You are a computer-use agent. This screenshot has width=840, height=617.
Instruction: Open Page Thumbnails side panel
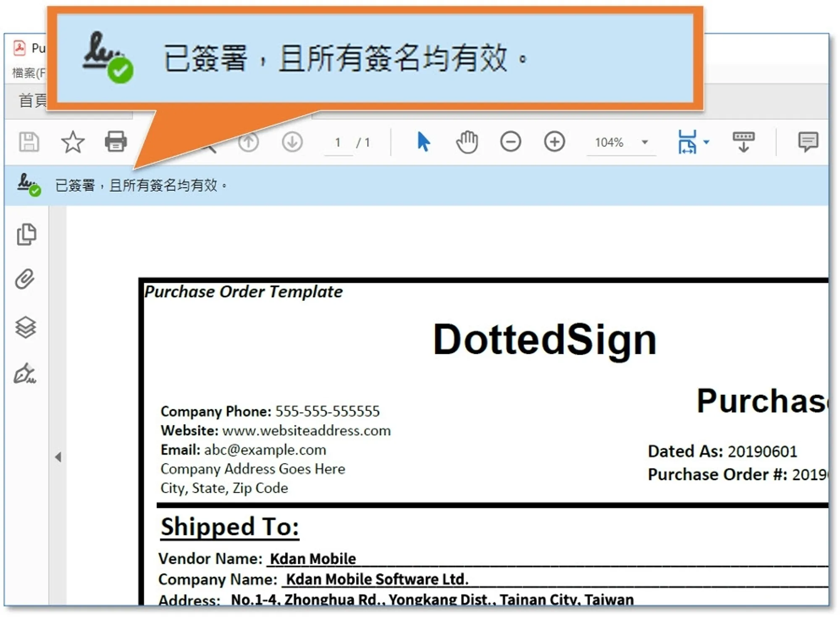point(26,234)
